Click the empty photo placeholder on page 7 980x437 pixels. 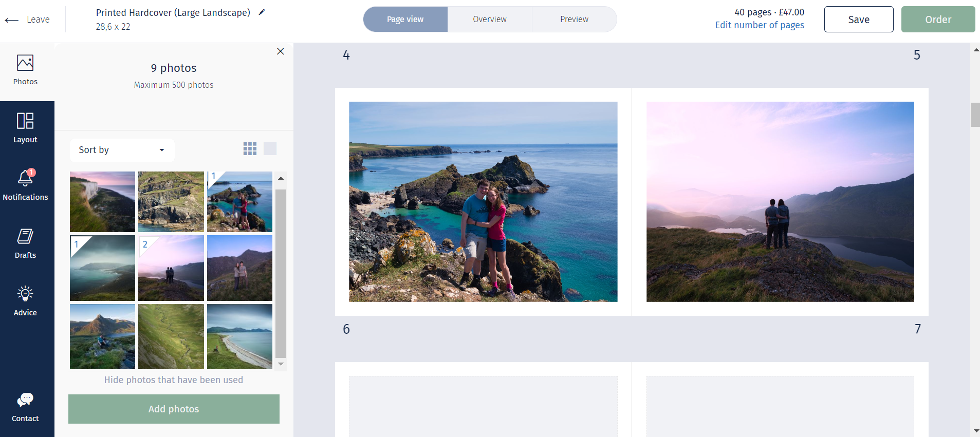[780, 406]
